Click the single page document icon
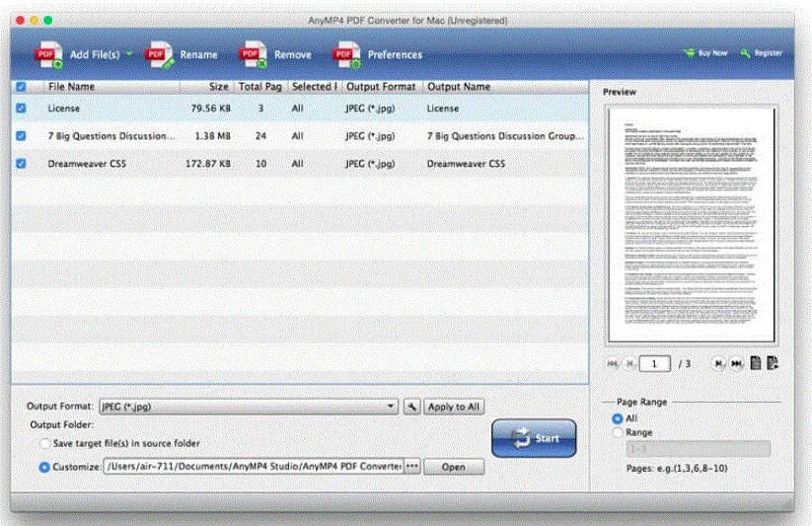The image size is (812, 526). [756, 363]
